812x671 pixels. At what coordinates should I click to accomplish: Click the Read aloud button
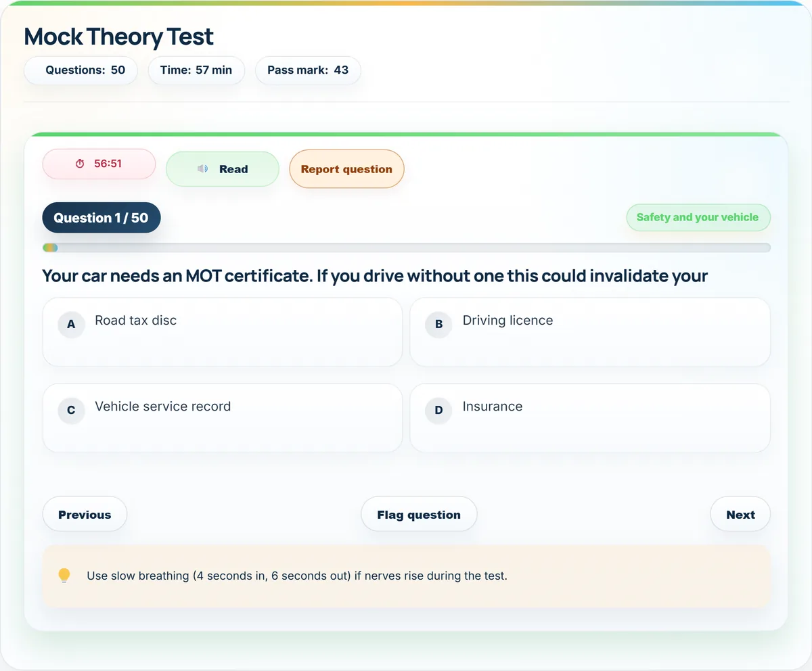(223, 169)
